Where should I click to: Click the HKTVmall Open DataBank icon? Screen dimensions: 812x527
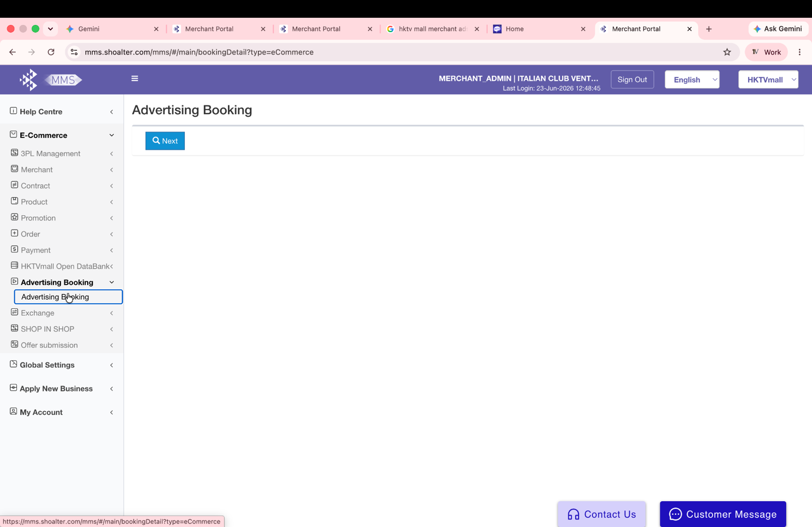[14, 266]
